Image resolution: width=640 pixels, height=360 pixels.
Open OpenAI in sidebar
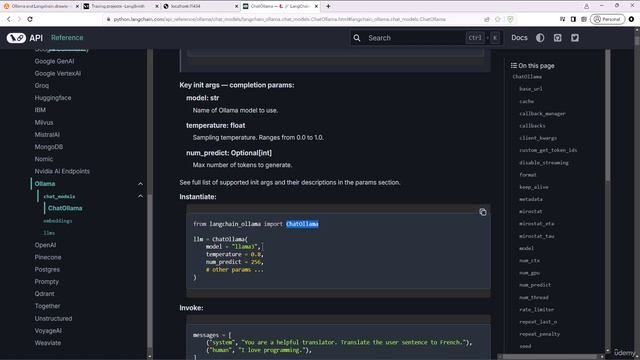click(x=45, y=245)
